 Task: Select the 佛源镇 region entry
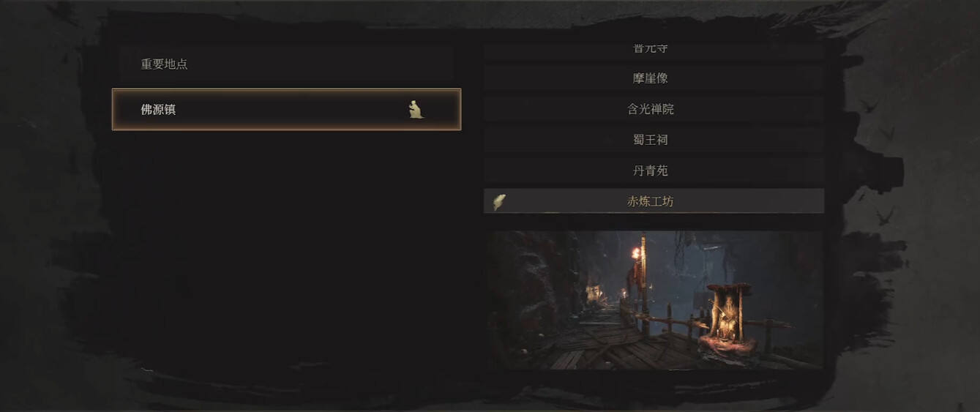click(x=286, y=109)
